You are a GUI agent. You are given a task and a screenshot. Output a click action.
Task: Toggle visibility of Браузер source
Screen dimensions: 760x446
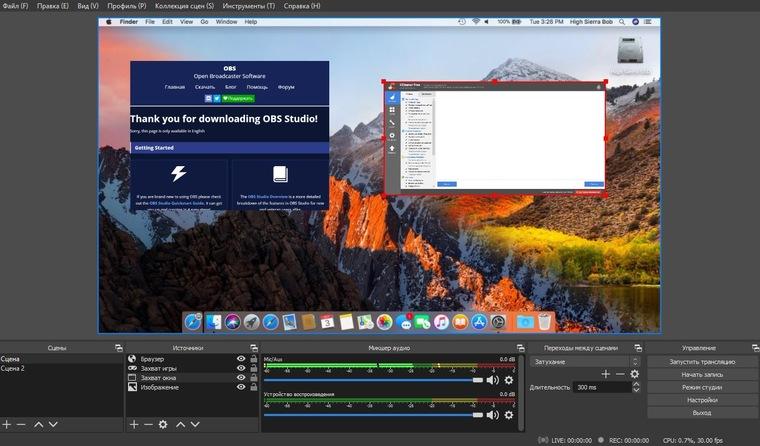tap(241, 359)
